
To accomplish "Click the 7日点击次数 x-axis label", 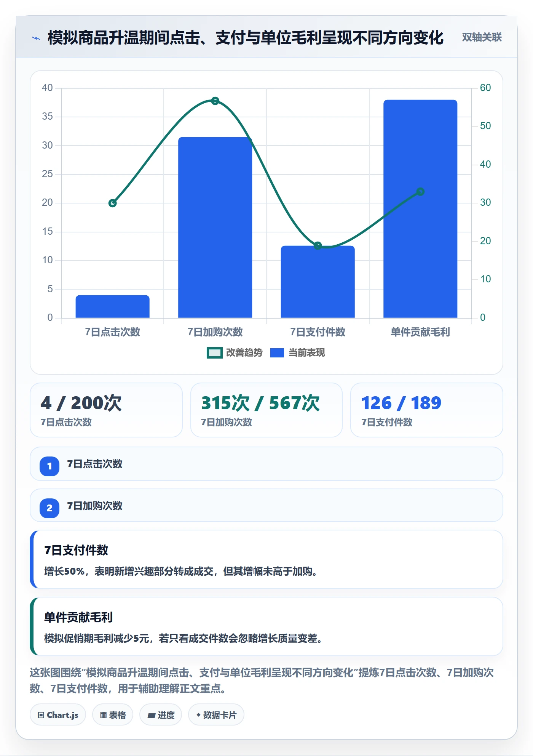I will (112, 332).
